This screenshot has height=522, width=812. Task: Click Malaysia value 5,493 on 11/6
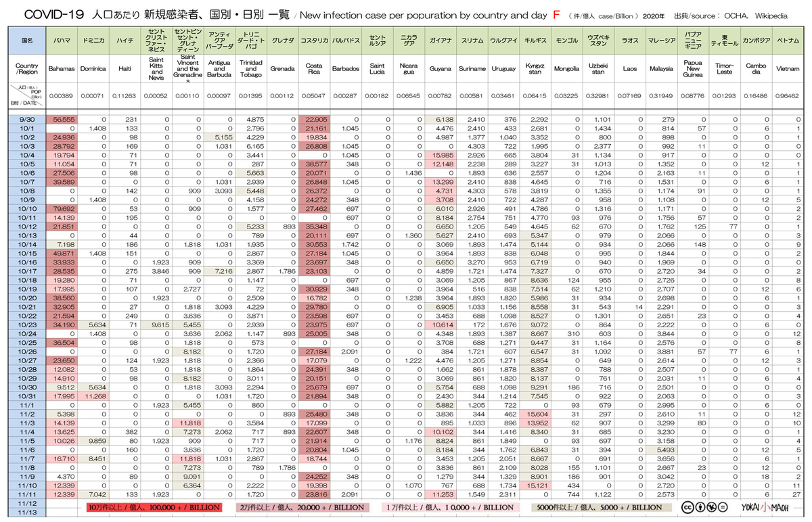pyautogui.click(x=661, y=449)
